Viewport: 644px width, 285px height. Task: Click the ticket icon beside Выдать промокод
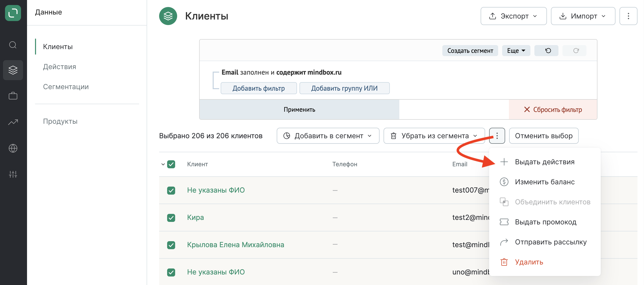click(x=504, y=222)
